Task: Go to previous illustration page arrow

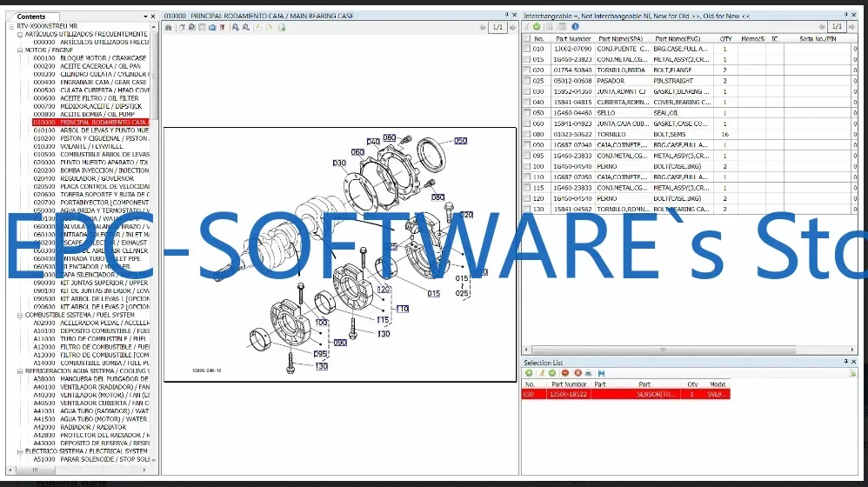Action: tap(483, 27)
